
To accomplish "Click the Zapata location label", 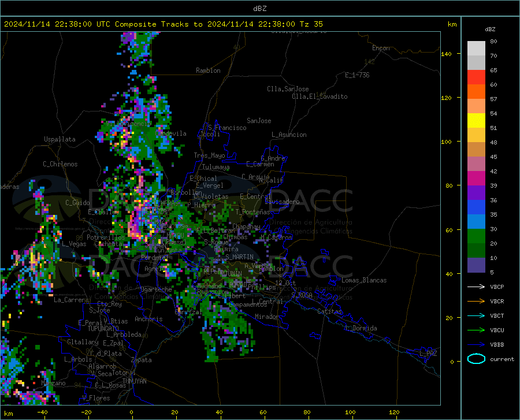I will point(142,360).
